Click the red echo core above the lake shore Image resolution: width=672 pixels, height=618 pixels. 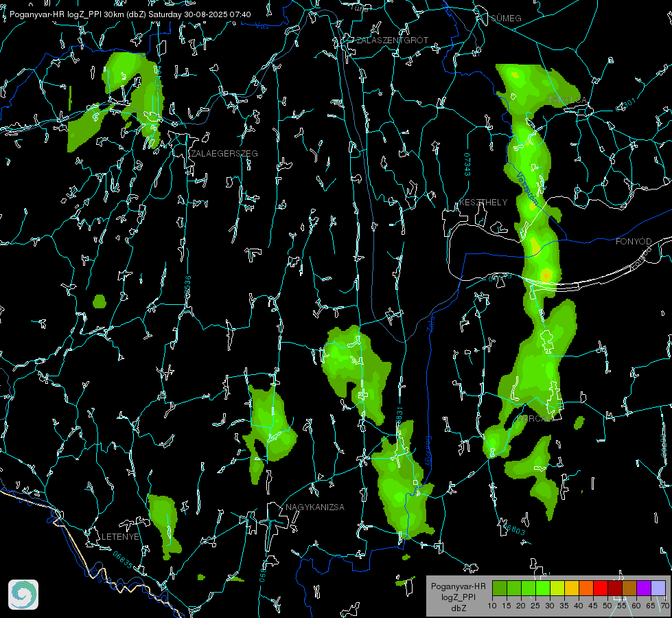[546, 275]
